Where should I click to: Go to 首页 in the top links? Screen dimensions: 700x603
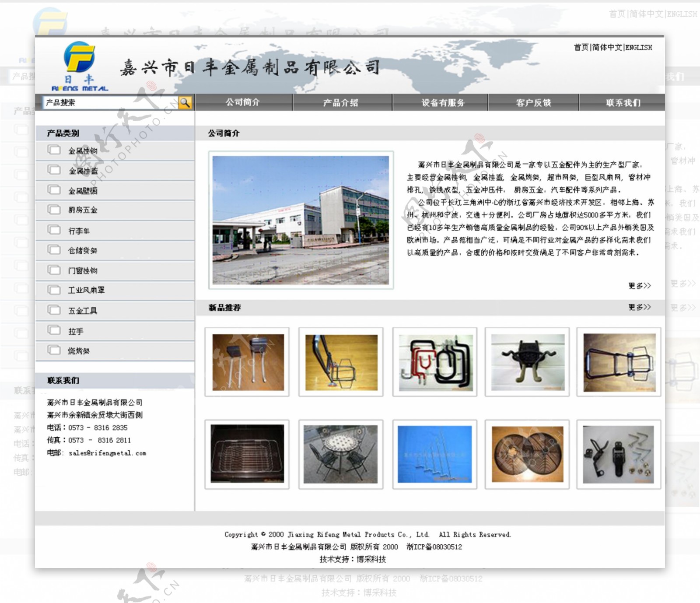point(581,47)
